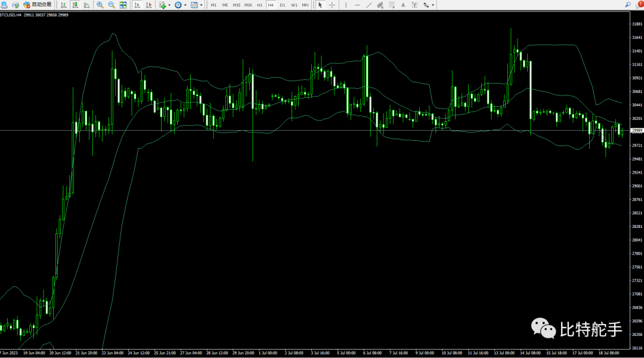Select the M15 timeframe
This screenshot has width=644, height=358.
237,5
